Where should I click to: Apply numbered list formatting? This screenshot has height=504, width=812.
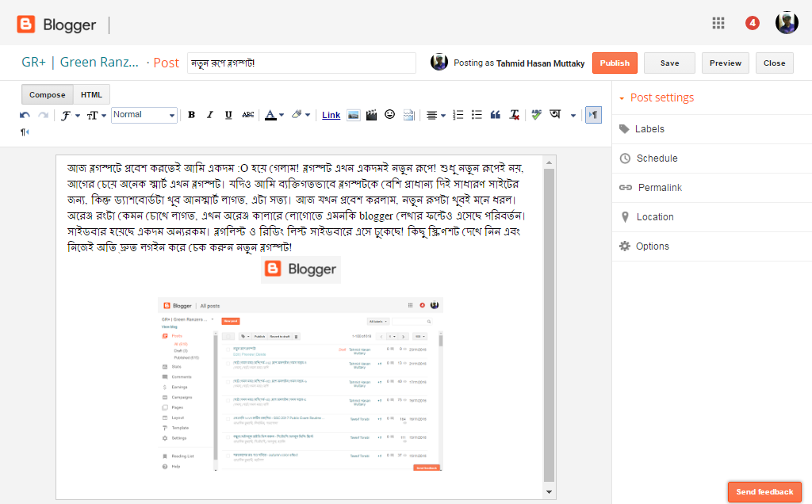pyautogui.click(x=458, y=115)
